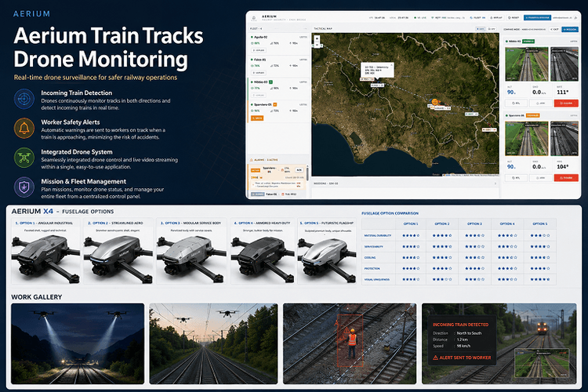Viewport: 588px width, 392px height.
Task: Select Option 1 Angular Industrial fuselage image
Action: 45,259
